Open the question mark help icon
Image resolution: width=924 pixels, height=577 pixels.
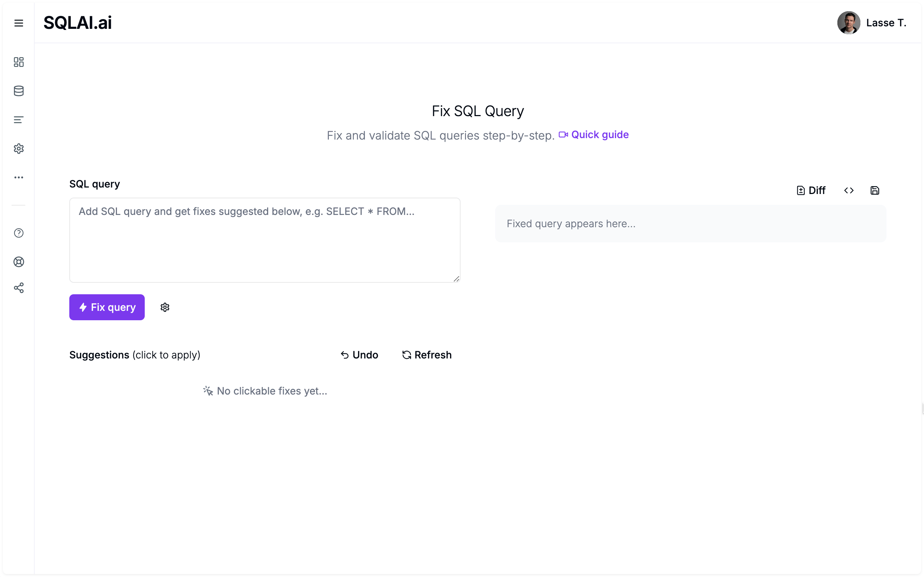19,233
